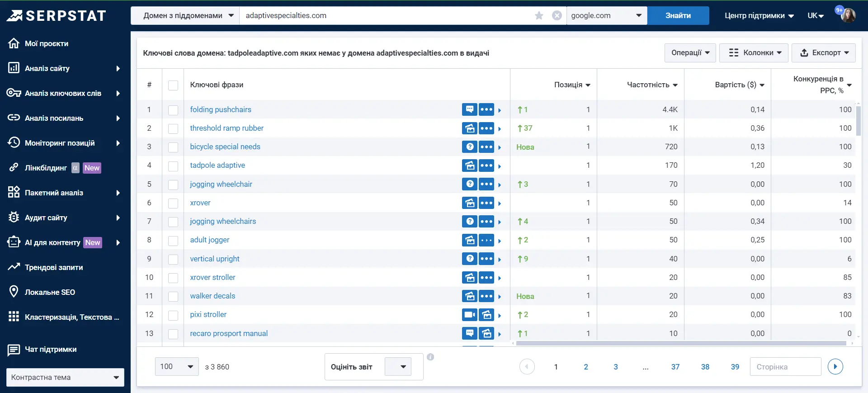
Task: Click the video icon for pixi stroller
Action: [x=470, y=315]
